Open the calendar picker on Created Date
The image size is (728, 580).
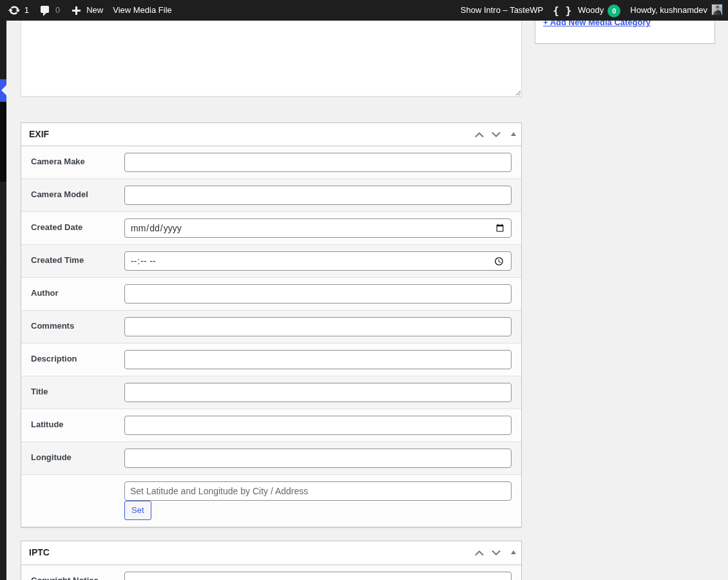[500, 227]
